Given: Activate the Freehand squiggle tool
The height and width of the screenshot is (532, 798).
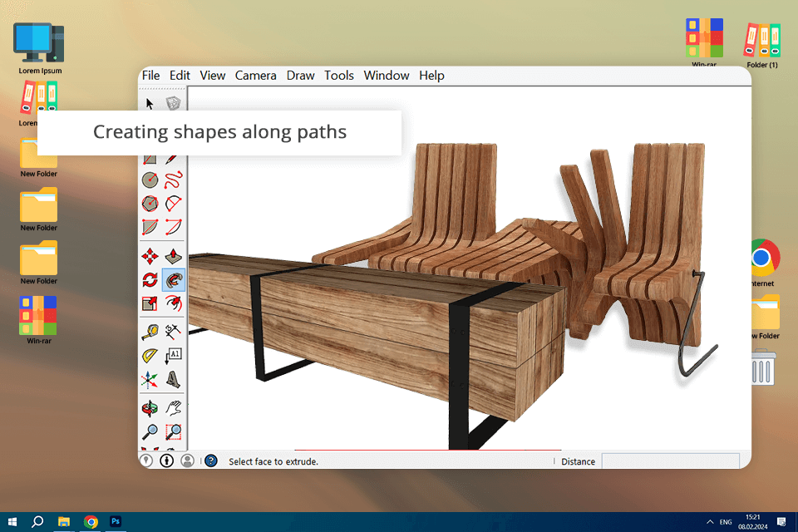Looking at the screenshot, I should click(x=174, y=180).
